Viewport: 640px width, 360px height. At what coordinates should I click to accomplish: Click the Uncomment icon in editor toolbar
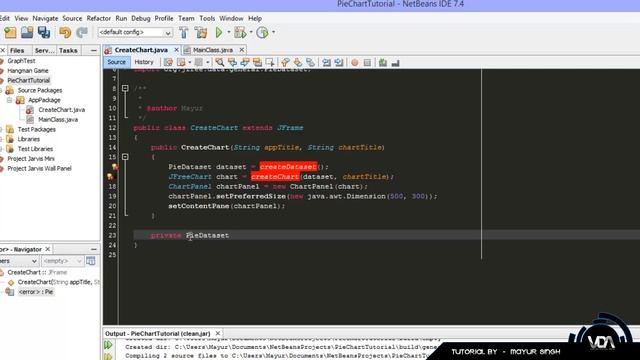395,62
